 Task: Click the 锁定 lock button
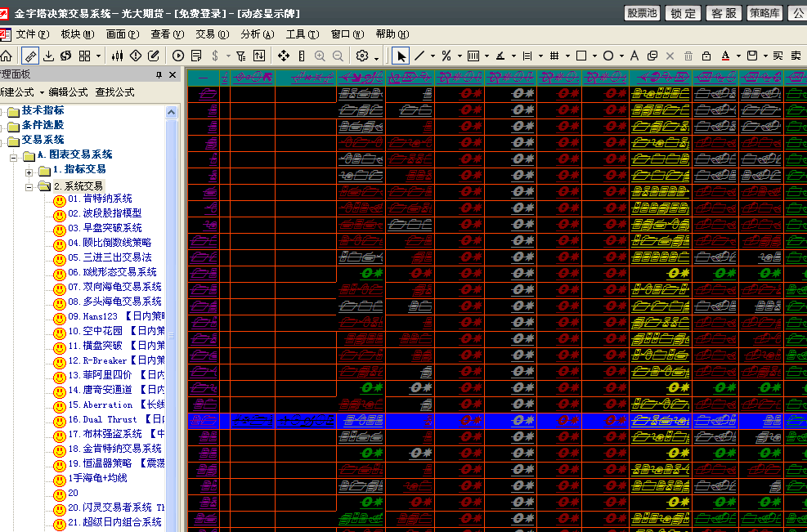point(683,13)
